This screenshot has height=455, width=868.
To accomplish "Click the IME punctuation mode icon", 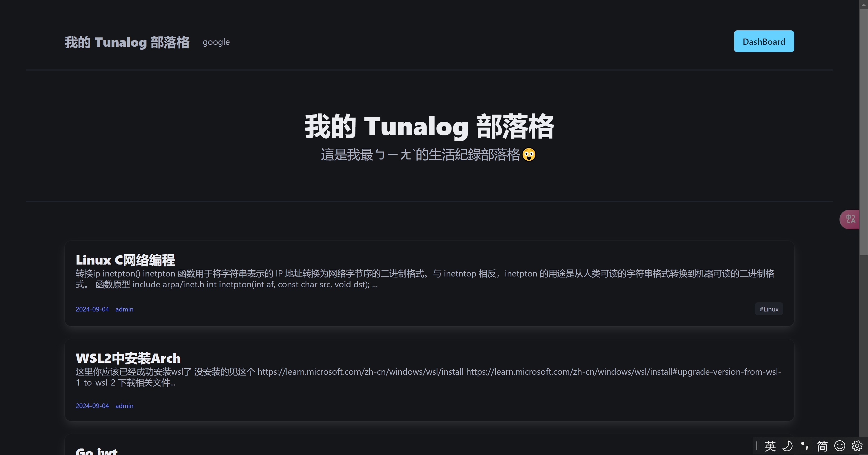I will [x=805, y=446].
